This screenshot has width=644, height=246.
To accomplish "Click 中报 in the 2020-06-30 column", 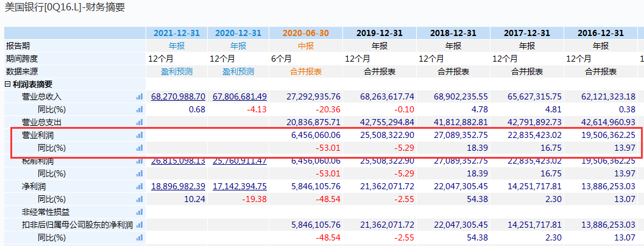I will click(305, 46).
